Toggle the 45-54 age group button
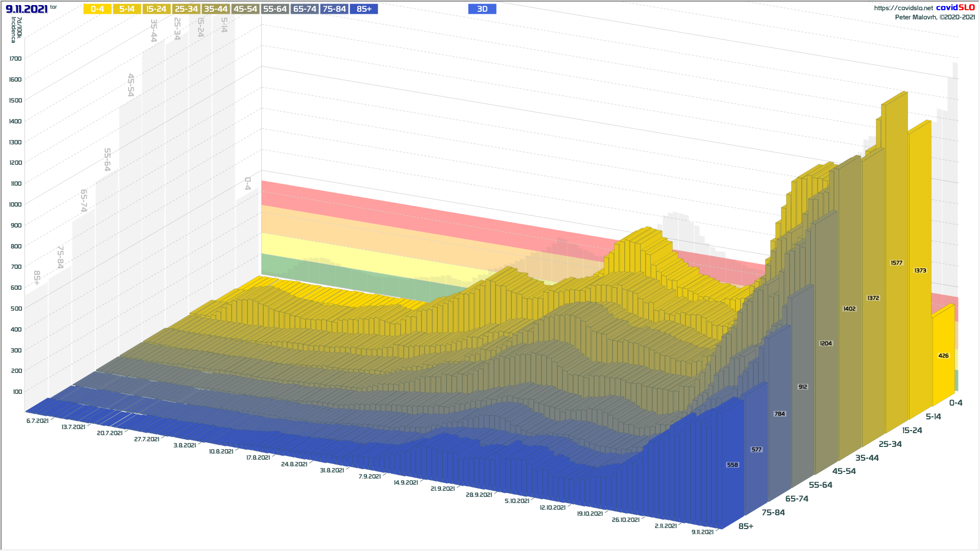 245,9
